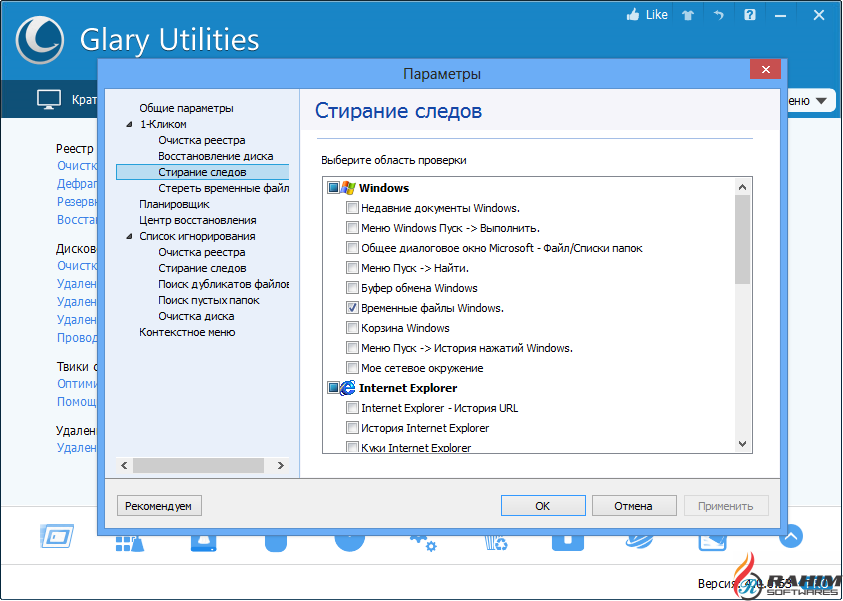Open "Поиск дубликатов файлов" tree item

click(224, 284)
